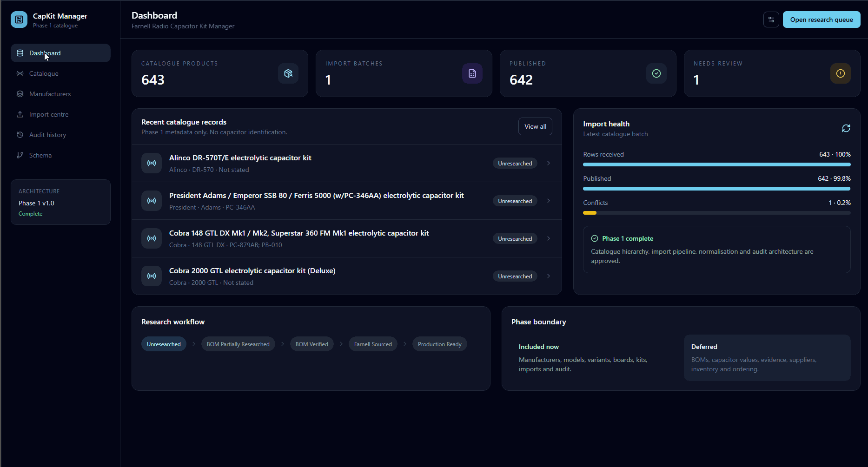This screenshot has width=868, height=467.
Task: Click the Manufacturers sidebar layers icon
Action: [20, 94]
